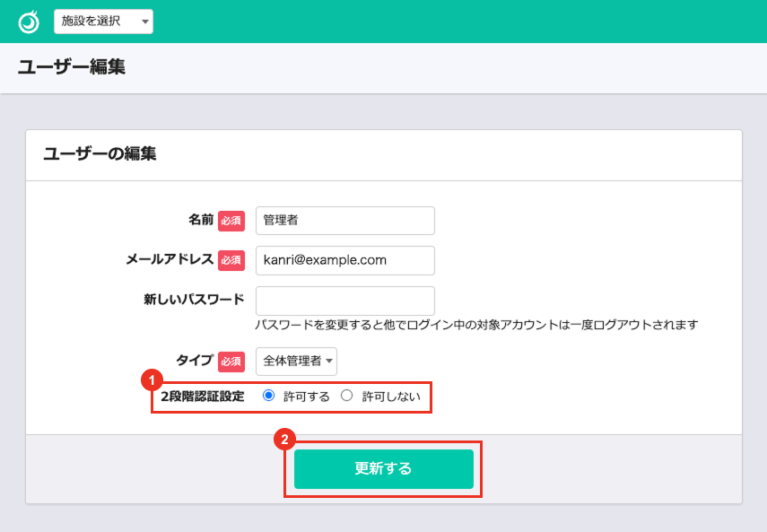This screenshot has height=532, width=767.
Task: Expand the タイプ dropdown showing 全体管理者
Action: click(x=296, y=361)
